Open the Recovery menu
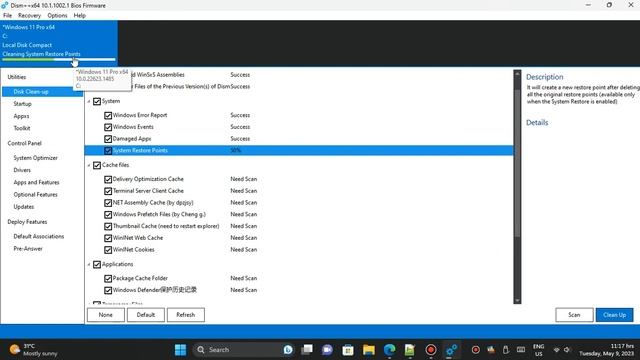This screenshot has width=640, height=360. 29,16
